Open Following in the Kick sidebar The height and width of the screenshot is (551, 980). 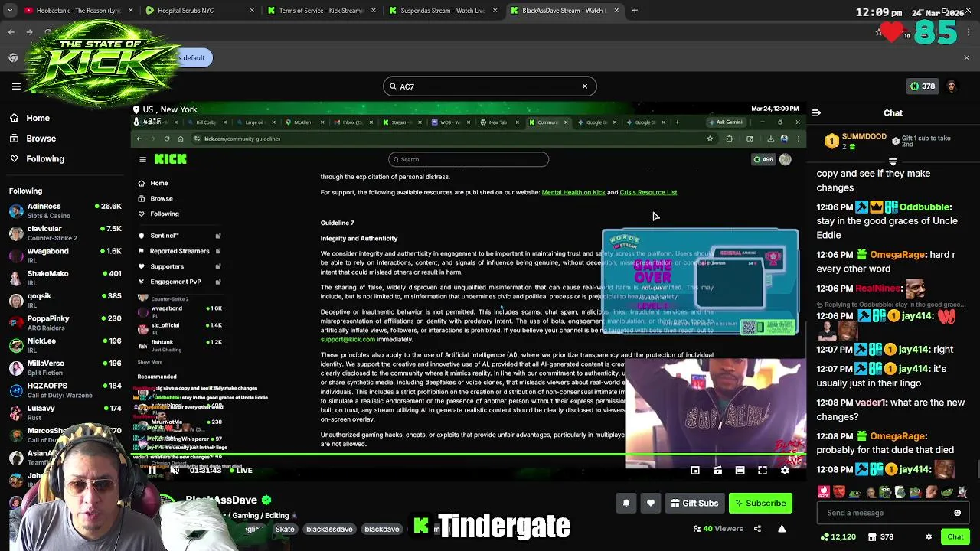(x=45, y=159)
